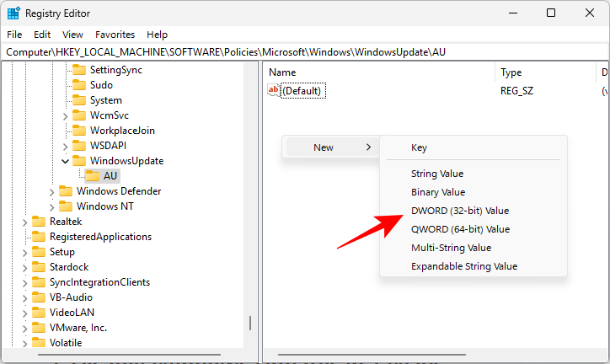Click the Windows Defender folder icon
Screen dimensions: 610x364
(66, 191)
